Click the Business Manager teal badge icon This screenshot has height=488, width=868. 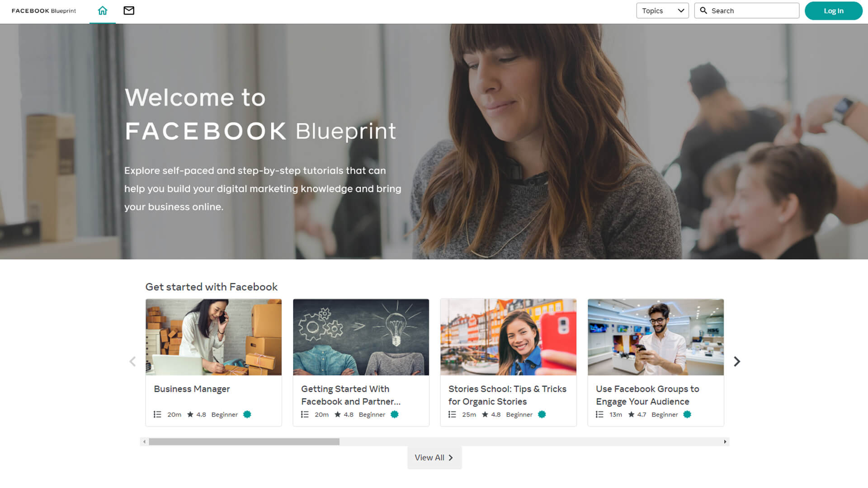point(247,414)
